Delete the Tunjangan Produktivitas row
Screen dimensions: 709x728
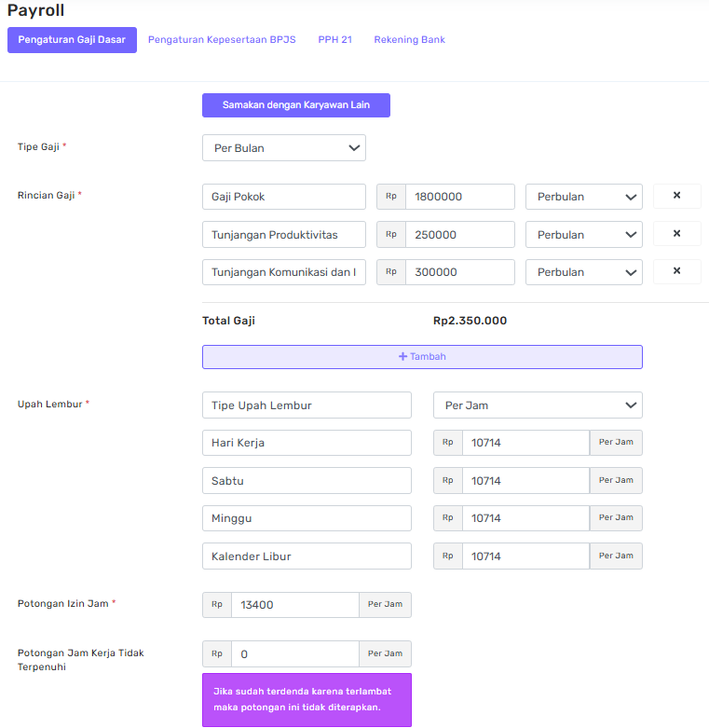click(x=676, y=234)
